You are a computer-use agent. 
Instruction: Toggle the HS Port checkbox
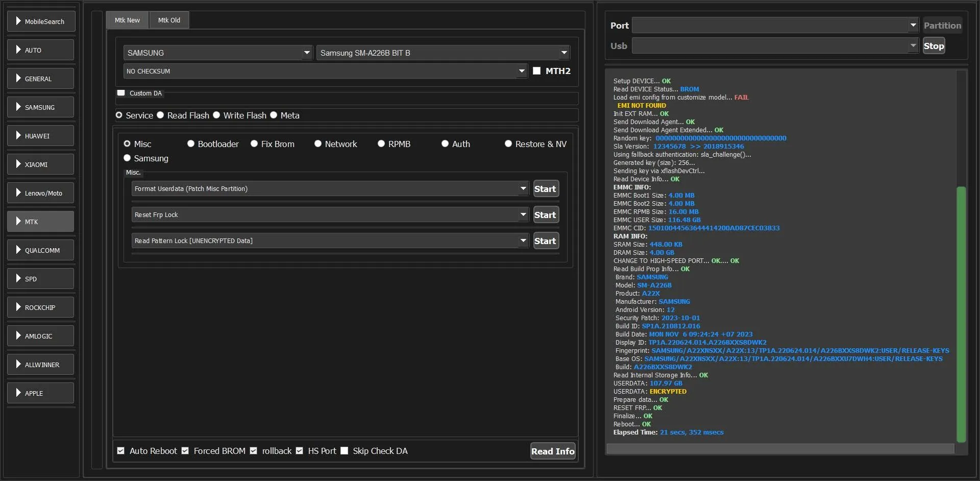[x=300, y=451]
